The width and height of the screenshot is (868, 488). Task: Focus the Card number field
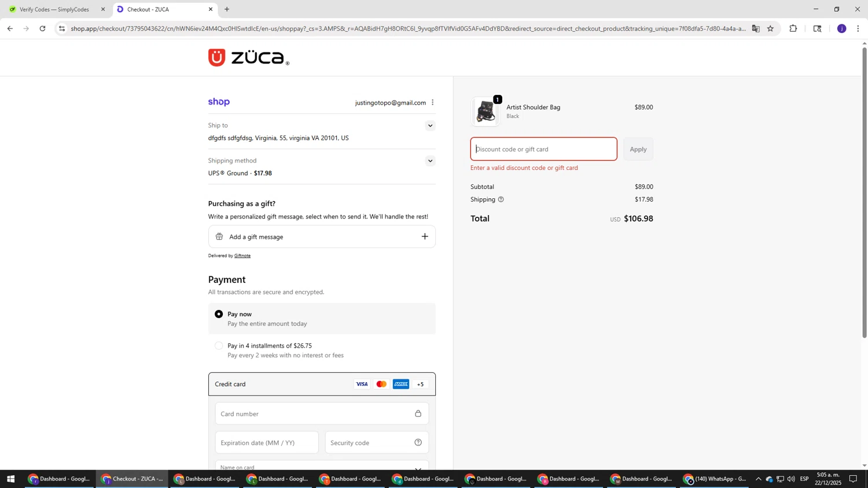coord(322,414)
